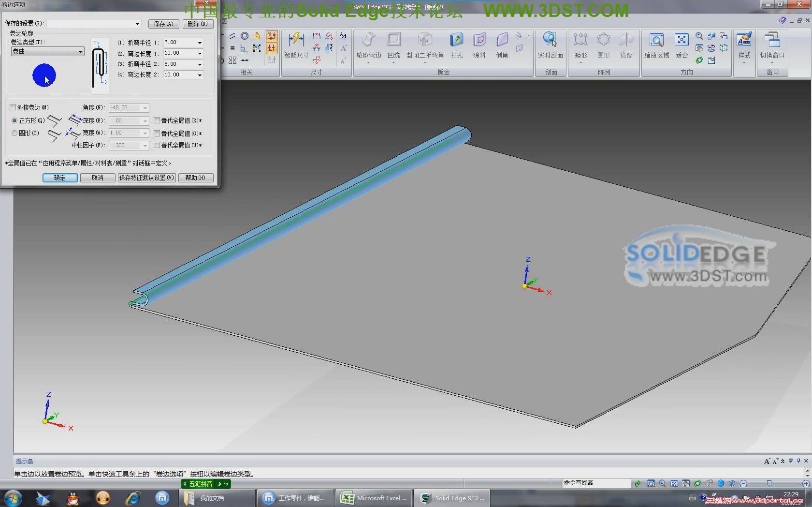The height and width of the screenshot is (507, 812).
Task: Expand the 凹坑 dropdown arrow
Action: [x=394, y=63]
